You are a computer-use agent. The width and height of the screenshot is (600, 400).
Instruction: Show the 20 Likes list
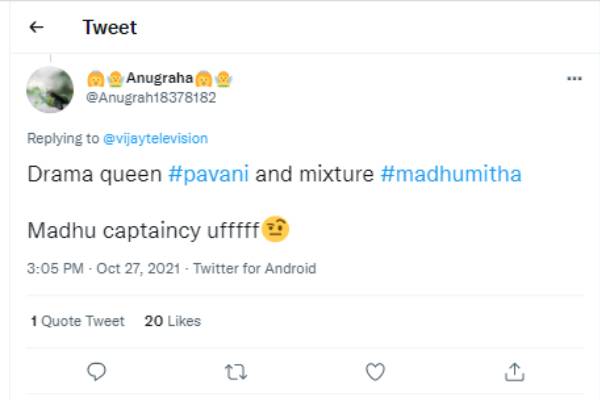tap(172, 321)
